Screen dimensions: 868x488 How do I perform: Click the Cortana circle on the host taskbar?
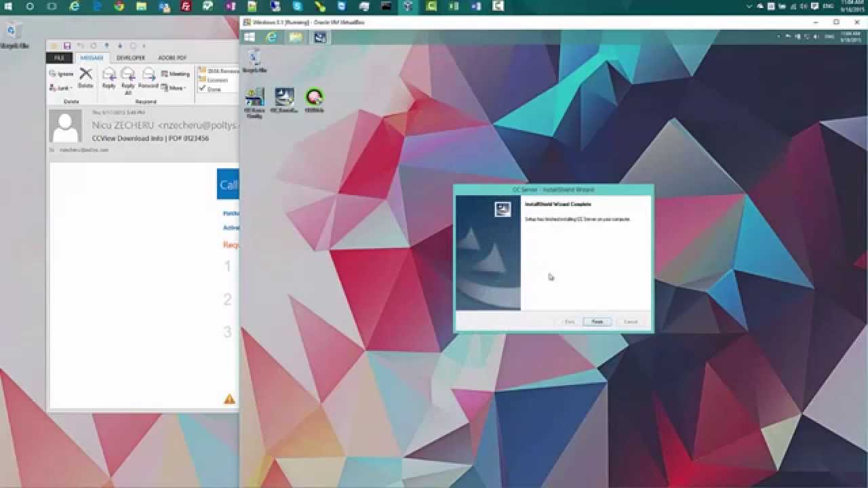click(30, 6)
